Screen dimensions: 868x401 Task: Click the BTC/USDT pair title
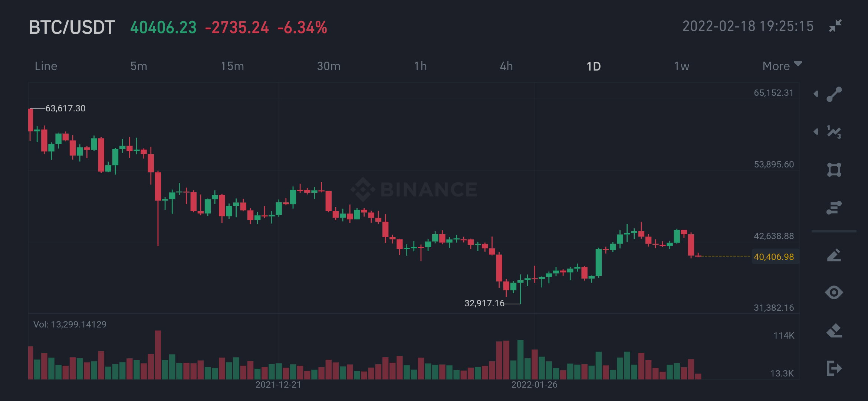pos(72,27)
